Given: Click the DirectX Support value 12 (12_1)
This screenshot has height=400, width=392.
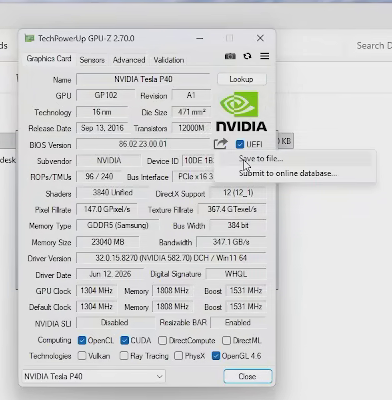Looking at the screenshot, I should [x=238, y=193].
